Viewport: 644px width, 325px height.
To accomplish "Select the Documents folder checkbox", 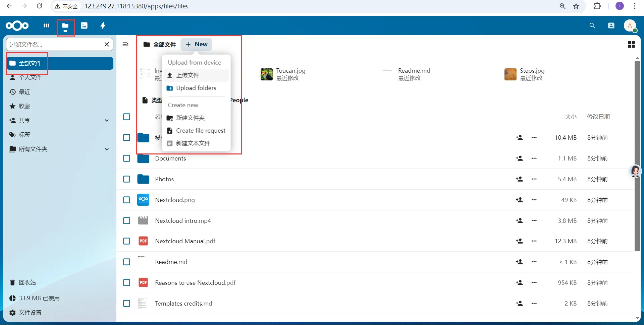I will pyautogui.click(x=127, y=158).
